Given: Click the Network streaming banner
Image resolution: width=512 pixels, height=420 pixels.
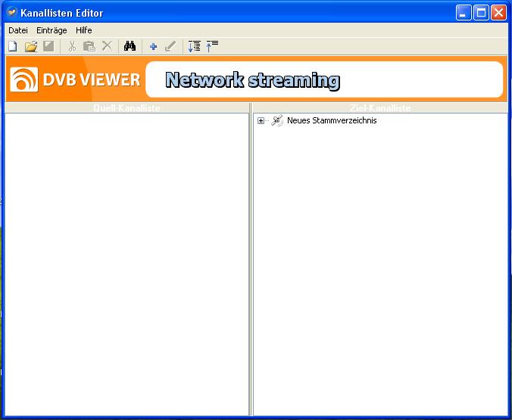Looking at the screenshot, I should point(324,79).
